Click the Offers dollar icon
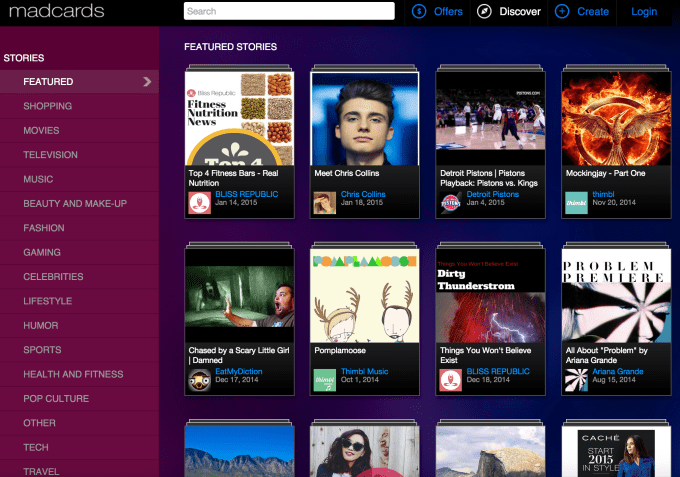Screen dimensions: 680x477 (x=419, y=12)
